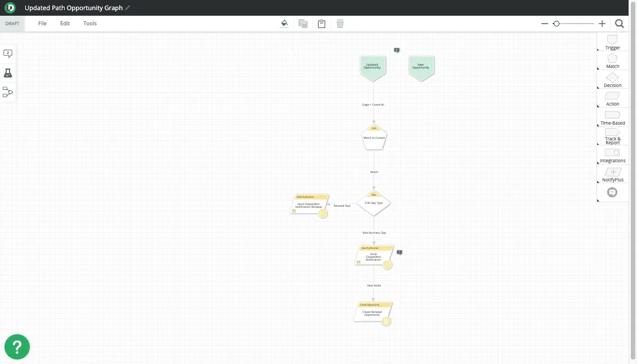Click the zoom out minus button

[x=544, y=24]
